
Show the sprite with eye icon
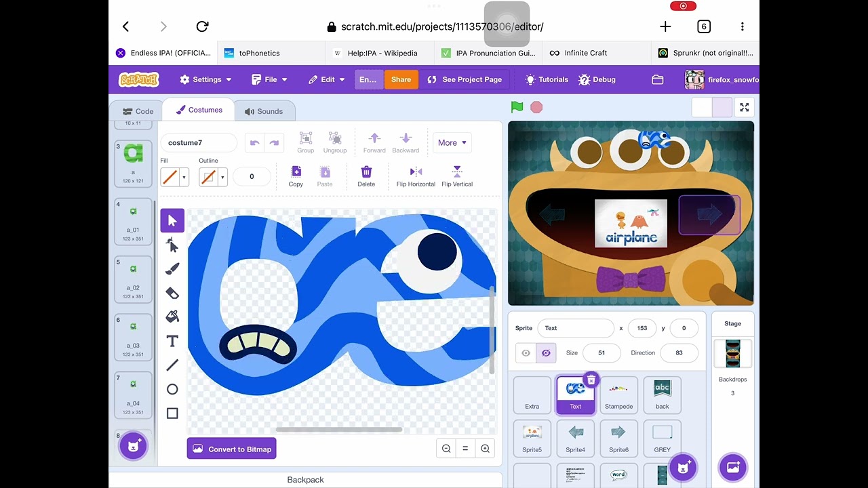point(526,352)
